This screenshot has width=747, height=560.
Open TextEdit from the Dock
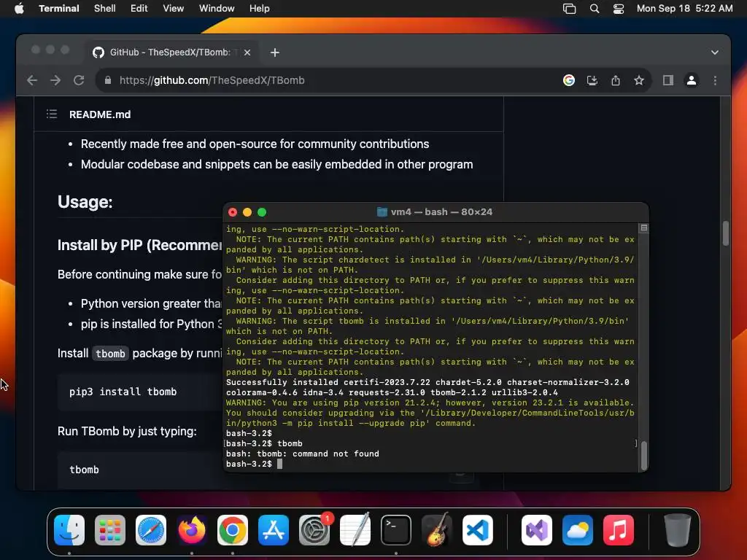tap(355, 530)
